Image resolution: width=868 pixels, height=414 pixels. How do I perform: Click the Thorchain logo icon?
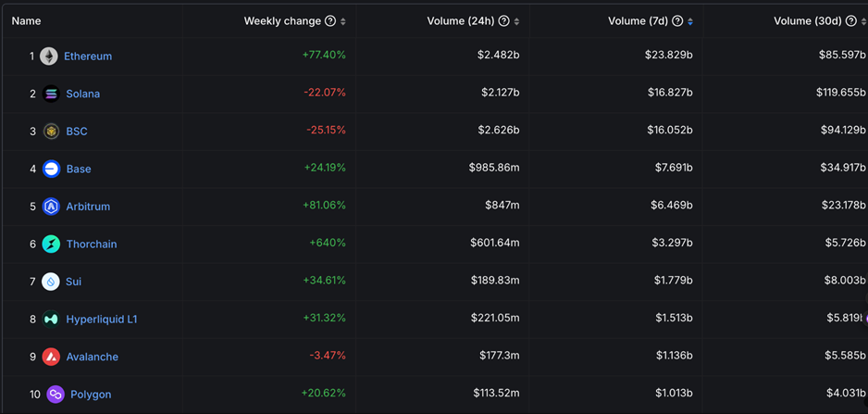(51, 245)
